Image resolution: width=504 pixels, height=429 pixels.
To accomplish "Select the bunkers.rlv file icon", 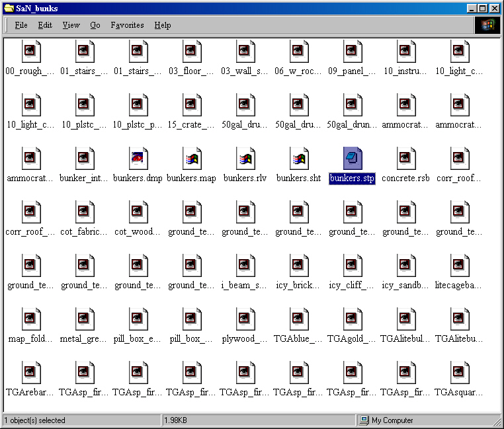I will click(245, 159).
